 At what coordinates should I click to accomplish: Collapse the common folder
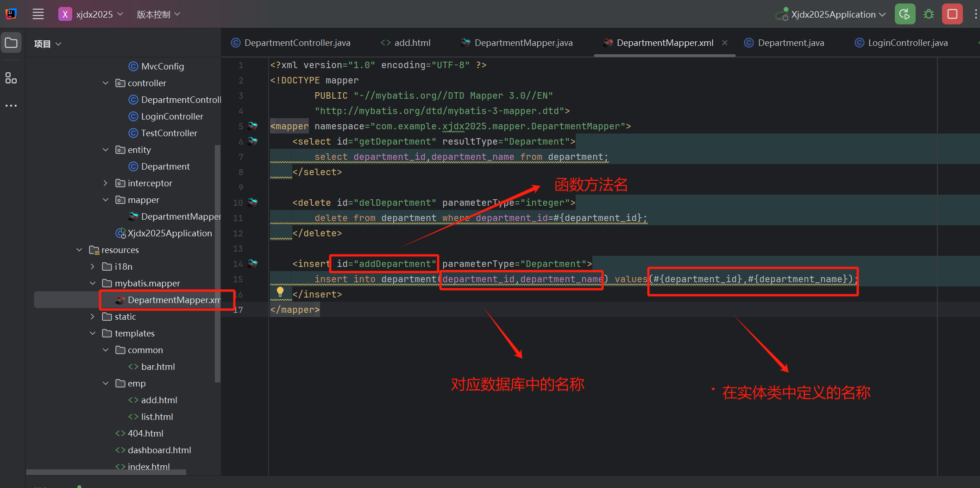pyautogui.click(x=106, y=350)
